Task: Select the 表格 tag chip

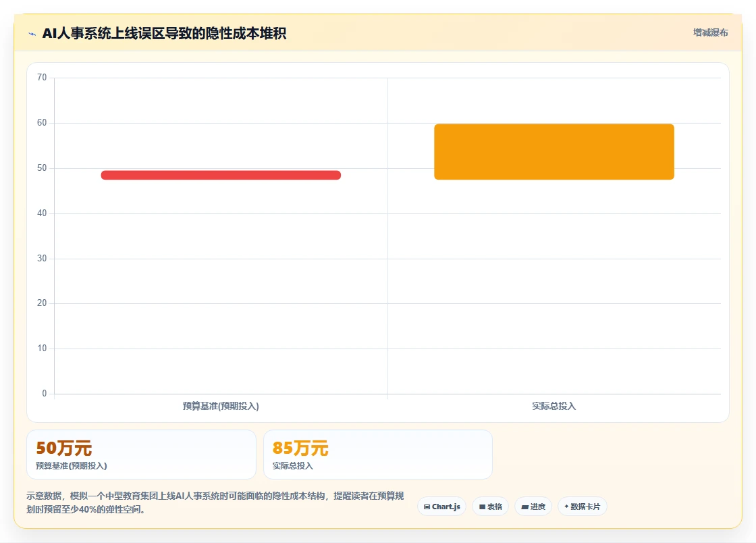Action: pyautogui.click(x=490, y=507)
